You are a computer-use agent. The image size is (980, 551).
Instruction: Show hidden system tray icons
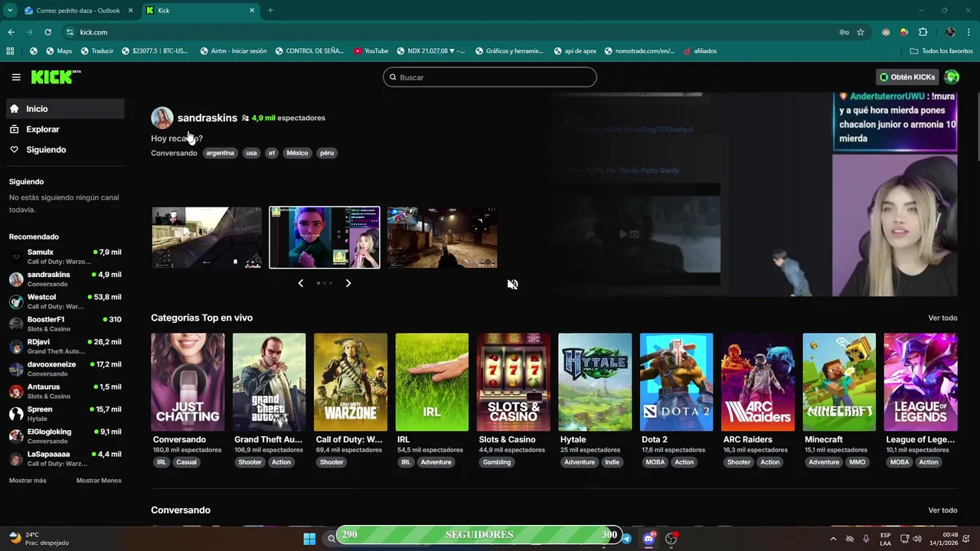tap(833, 539)
